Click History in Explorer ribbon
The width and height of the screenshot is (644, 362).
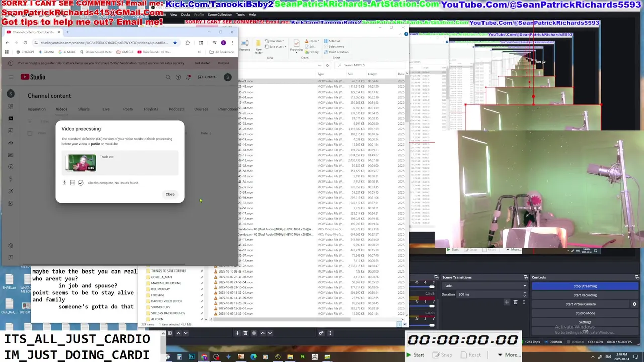click(x=312, y=52)
